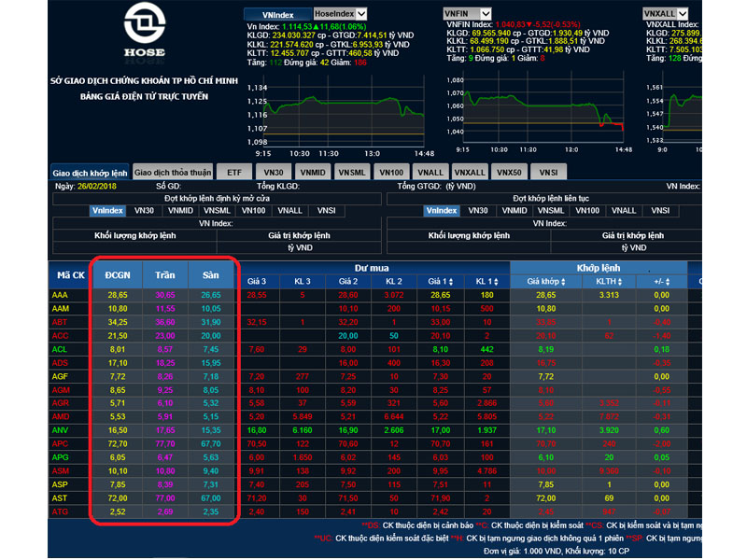Open the ETF tab

pyautogui.click(x=234, y=173)
